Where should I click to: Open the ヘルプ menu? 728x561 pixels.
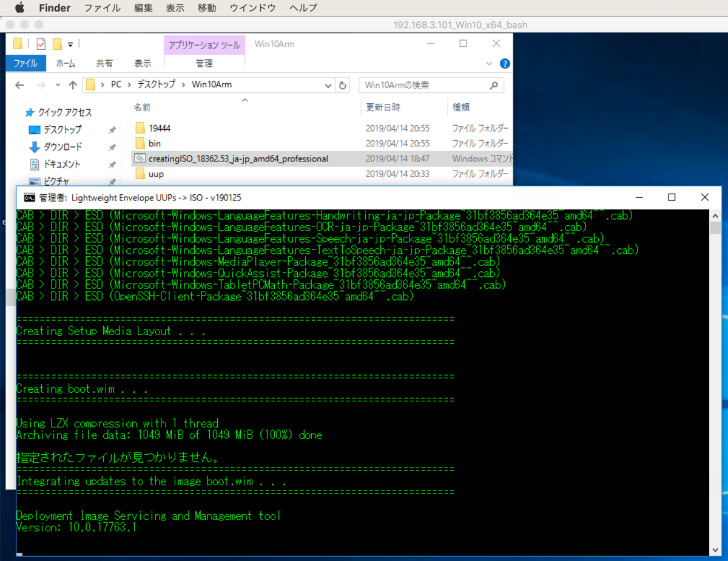(303, 8)
